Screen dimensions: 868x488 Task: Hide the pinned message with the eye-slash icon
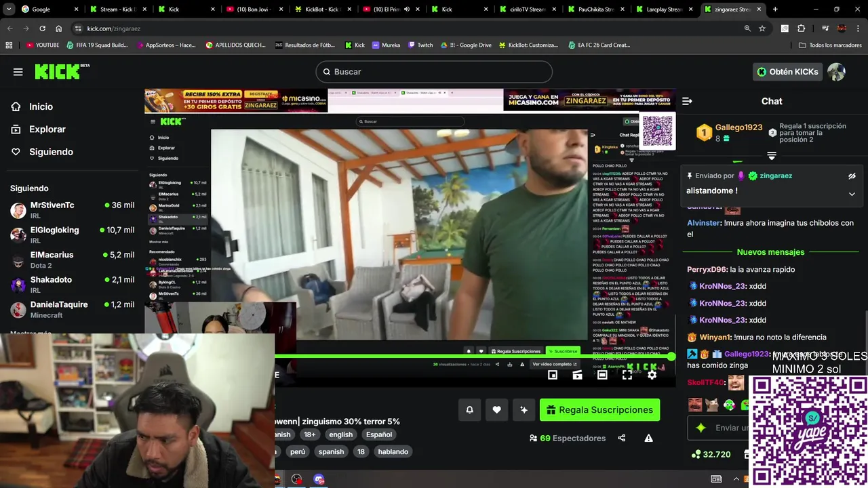click(852, 176)
